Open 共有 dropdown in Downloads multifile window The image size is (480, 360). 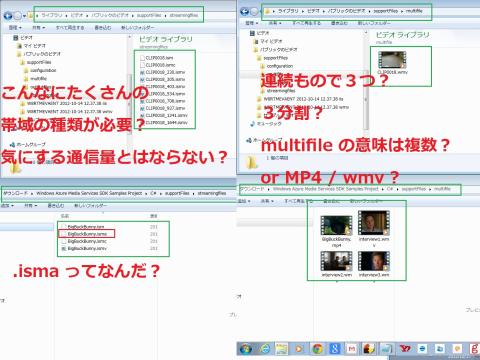pyautogui.click(x=267, y=201)
